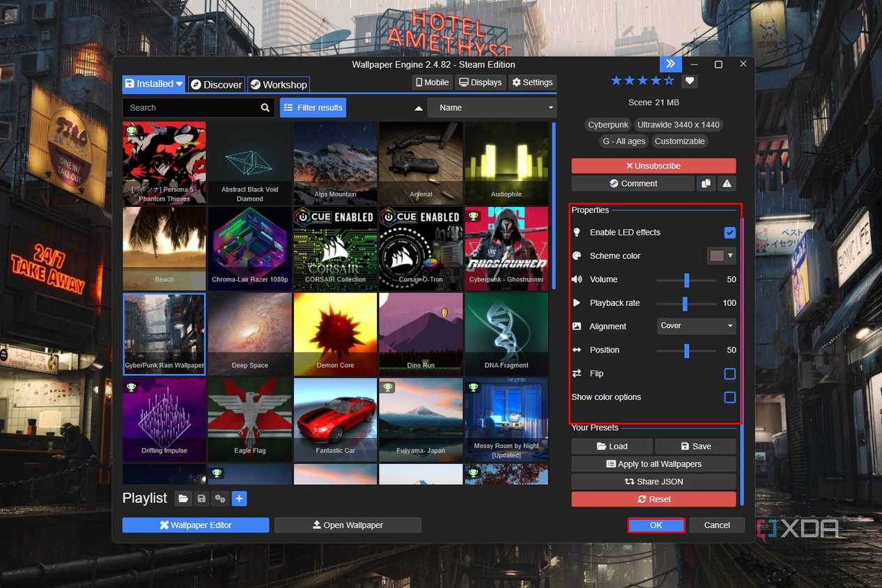Click the Cyberpunk tag
This screenshot has height=588, width=882.
pyautogui.click(x=608, y=125)
